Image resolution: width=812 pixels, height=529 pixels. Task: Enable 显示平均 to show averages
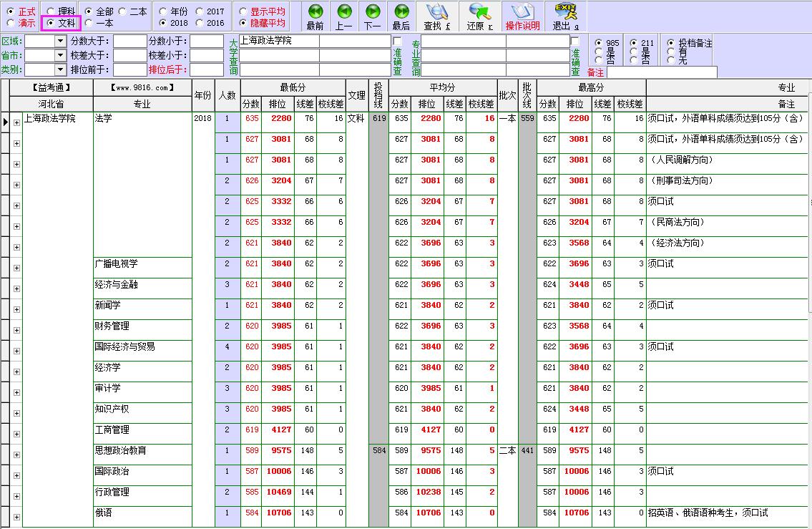coord(243,11)
